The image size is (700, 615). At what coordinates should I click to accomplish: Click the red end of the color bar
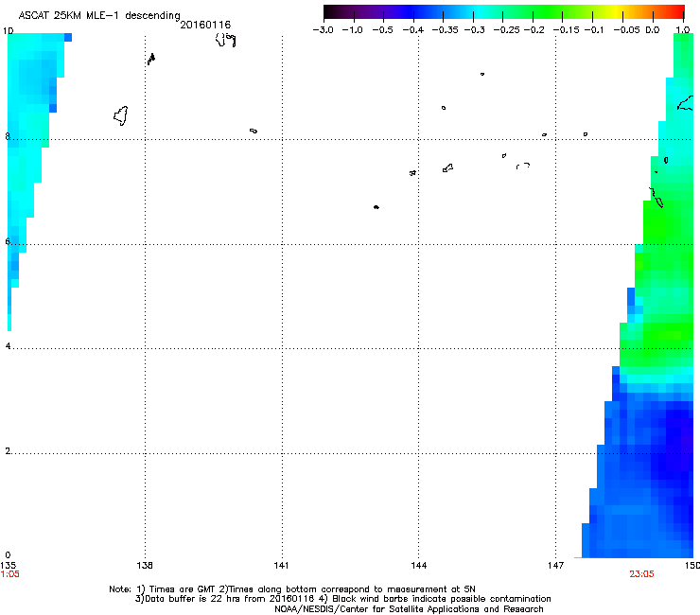(x=674, y=11)
